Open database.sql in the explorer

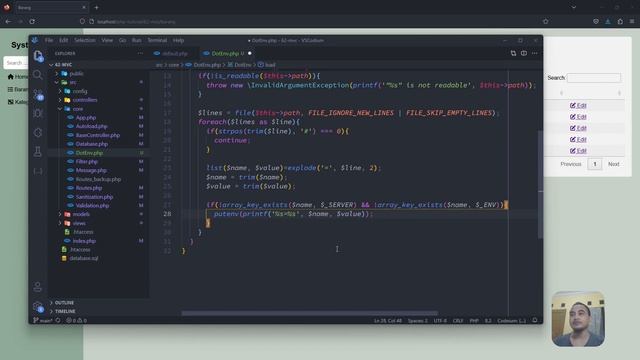tap(83, 258)
